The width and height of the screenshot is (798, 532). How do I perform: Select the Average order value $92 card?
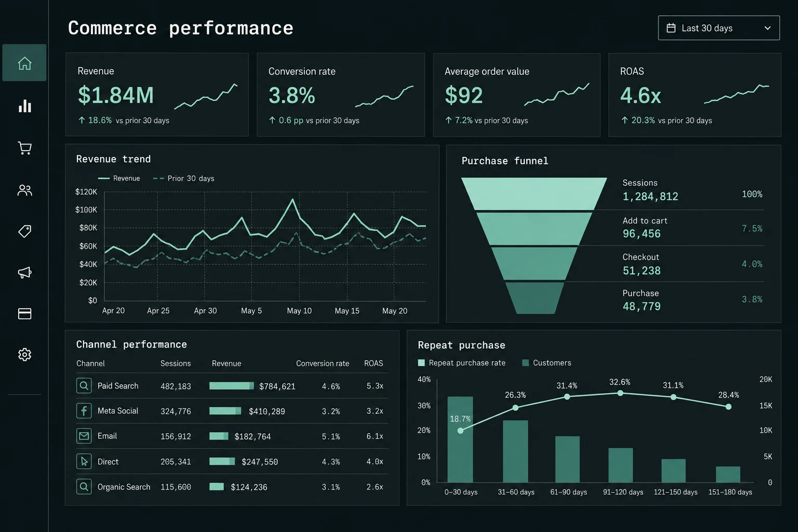coord(517,95)
